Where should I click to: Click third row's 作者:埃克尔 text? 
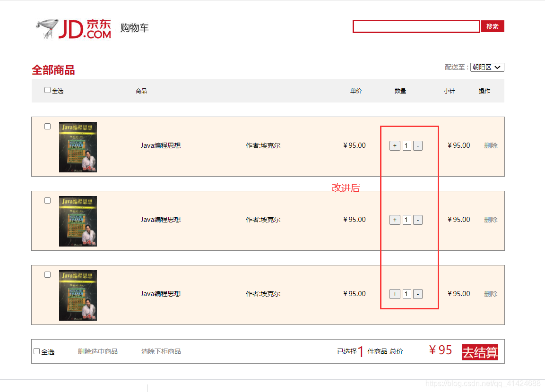click(263, 294)
